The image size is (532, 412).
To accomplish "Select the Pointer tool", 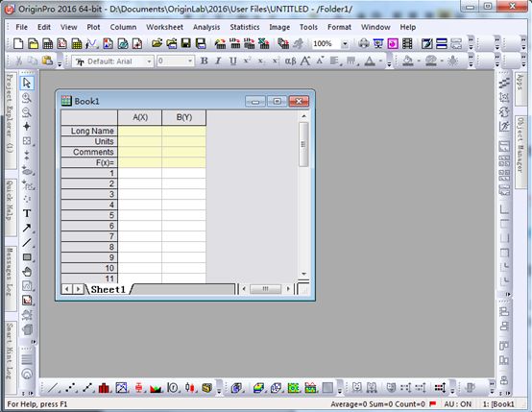I will click(27, 83).
